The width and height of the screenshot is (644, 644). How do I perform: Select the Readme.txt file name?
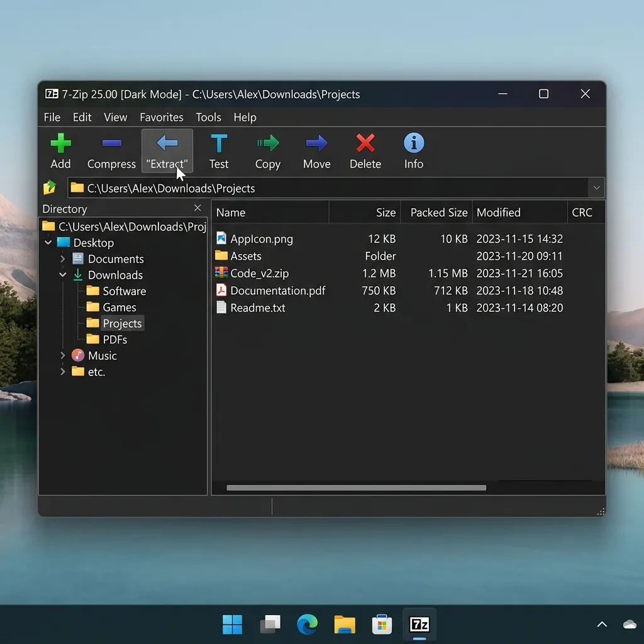pyautogui.click(x=257, y=308)
